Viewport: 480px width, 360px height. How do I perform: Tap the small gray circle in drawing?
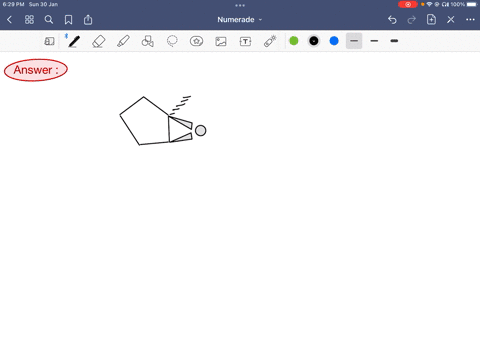point(200,131)
